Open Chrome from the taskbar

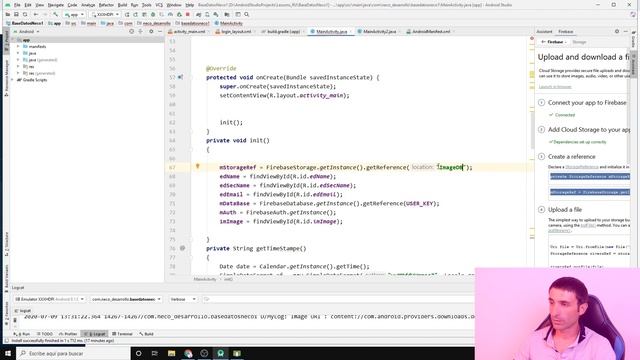188,353
